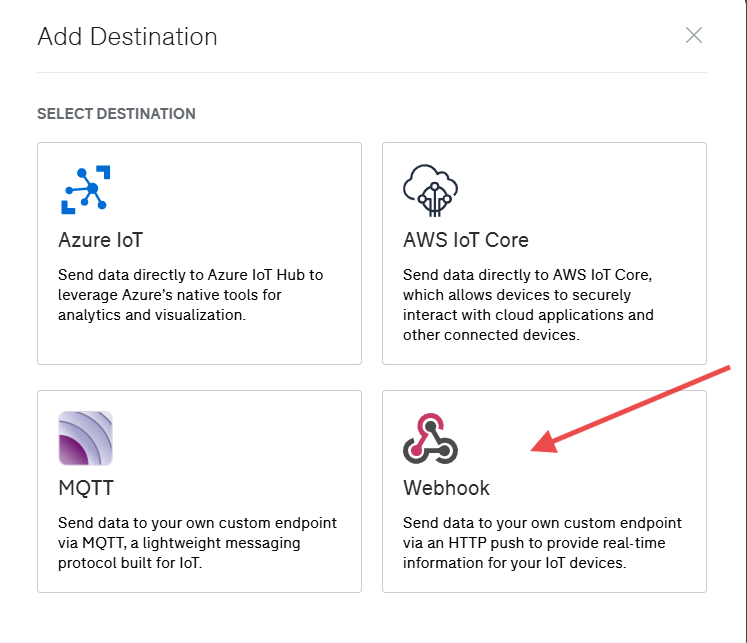Viewport: 747px width, 643px height.
Task: Click the Webhook logo icon
Action: (430, 438)
